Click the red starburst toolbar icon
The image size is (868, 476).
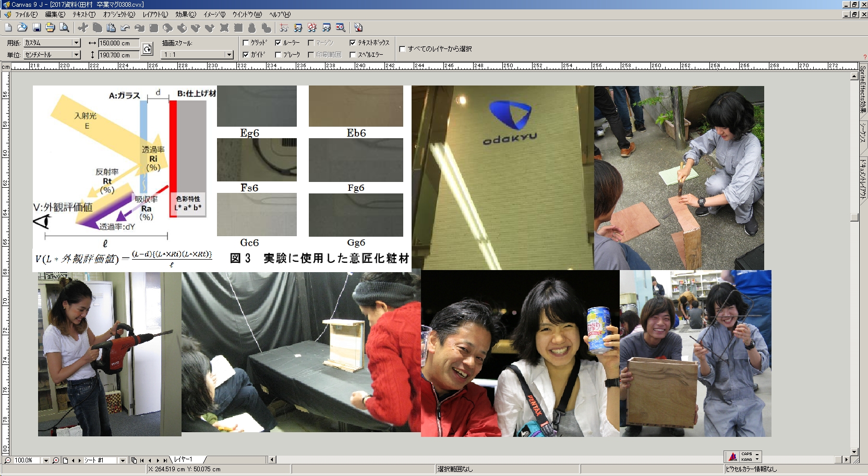(x=312, y=28)
